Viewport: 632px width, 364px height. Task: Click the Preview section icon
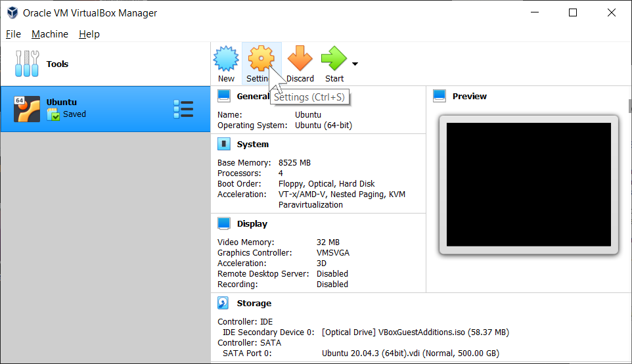[x=440, y=96]
